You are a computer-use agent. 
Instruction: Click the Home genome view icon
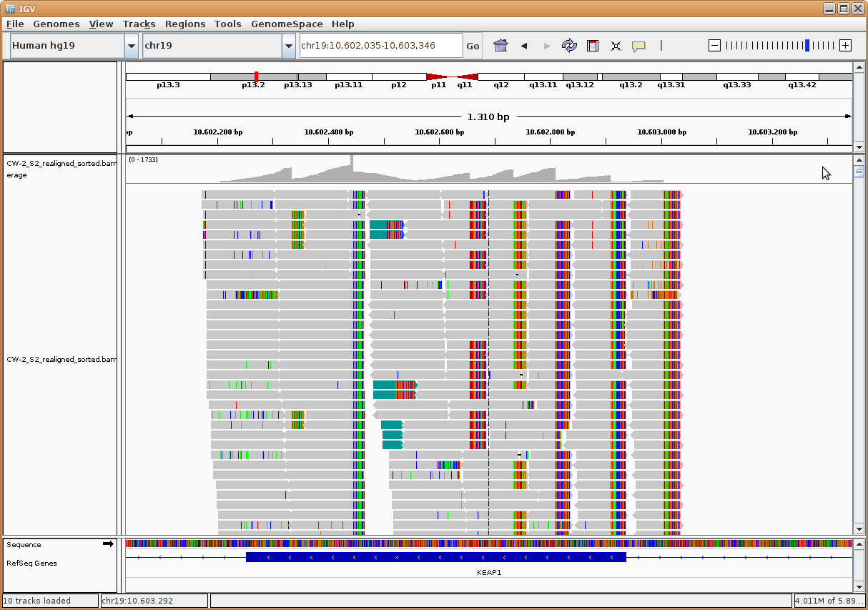tap(500, 46)
